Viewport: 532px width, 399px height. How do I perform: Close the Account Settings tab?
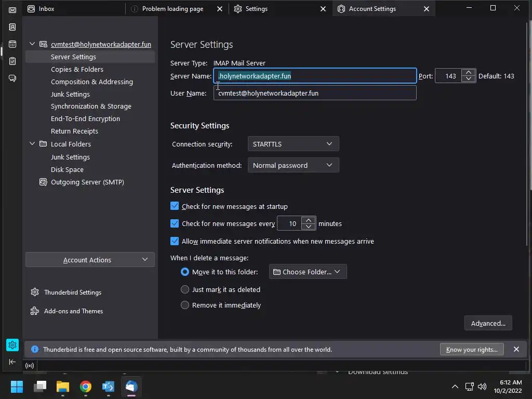point(427,9)
